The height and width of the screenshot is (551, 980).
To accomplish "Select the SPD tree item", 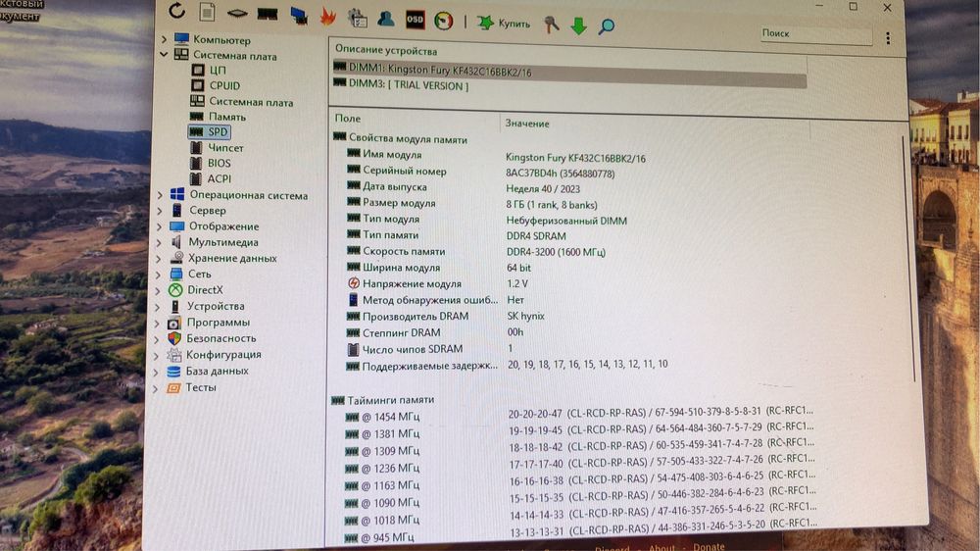I will pyautogui.click(x=210, y=132).
